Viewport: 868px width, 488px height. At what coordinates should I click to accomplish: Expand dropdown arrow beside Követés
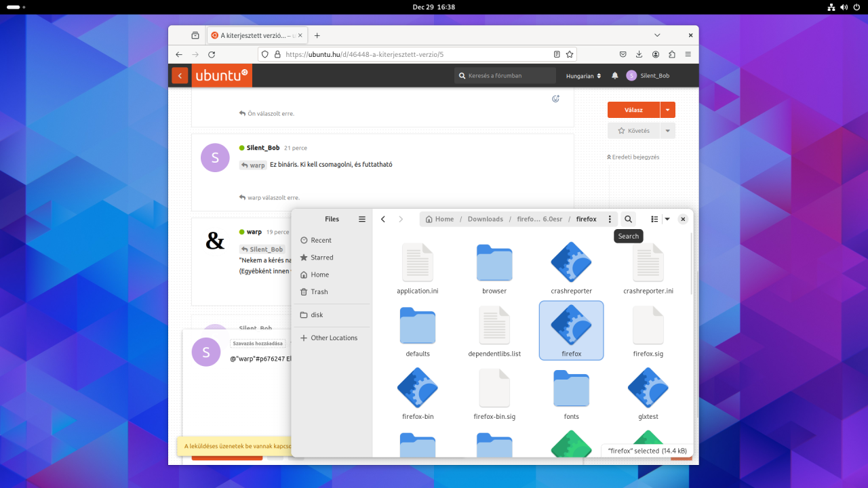coord(668,131)
